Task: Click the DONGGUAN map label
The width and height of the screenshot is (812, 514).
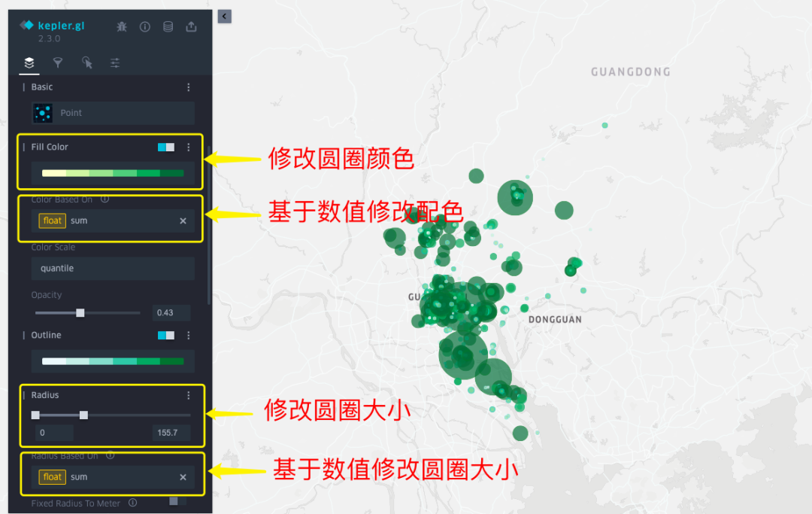Action: click(555, 320)
